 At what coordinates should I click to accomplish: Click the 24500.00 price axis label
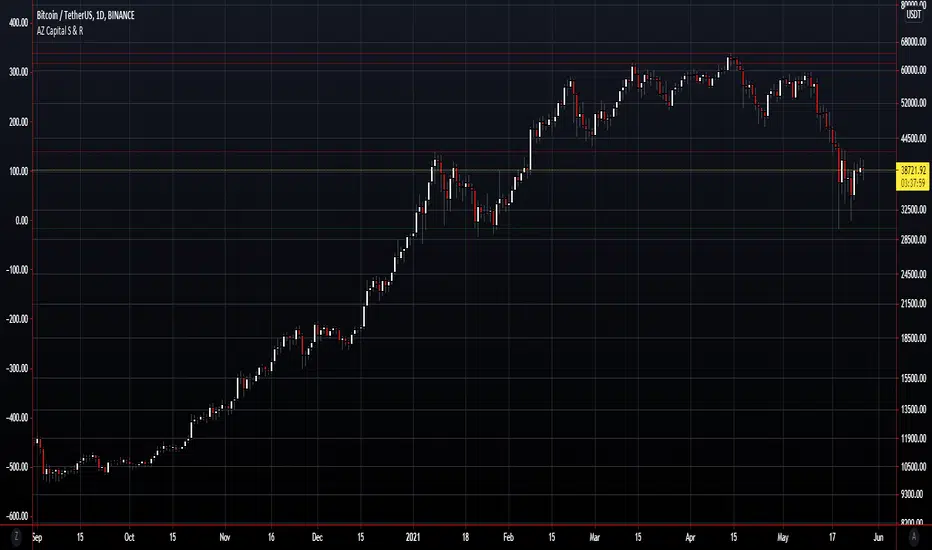(913, 275)
